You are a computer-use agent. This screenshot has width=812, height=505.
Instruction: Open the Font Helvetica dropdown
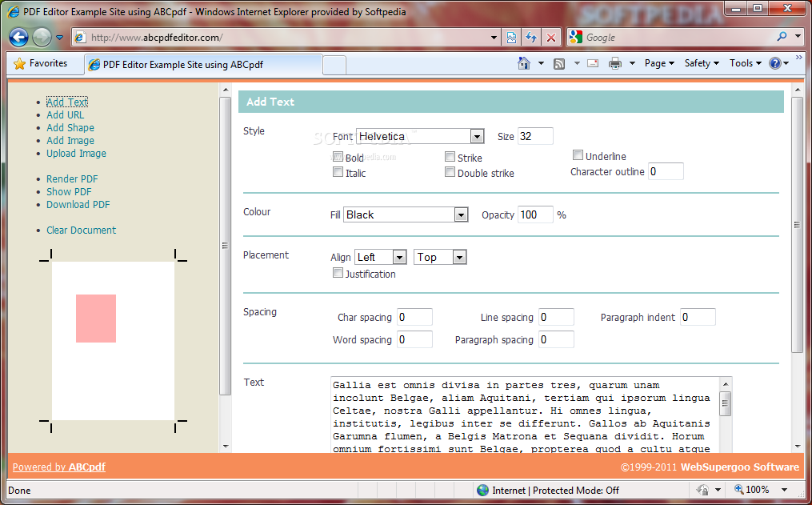click(420, 136)
